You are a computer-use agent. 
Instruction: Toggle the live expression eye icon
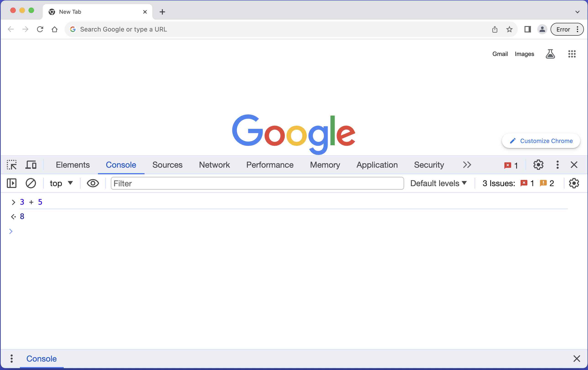93,183
